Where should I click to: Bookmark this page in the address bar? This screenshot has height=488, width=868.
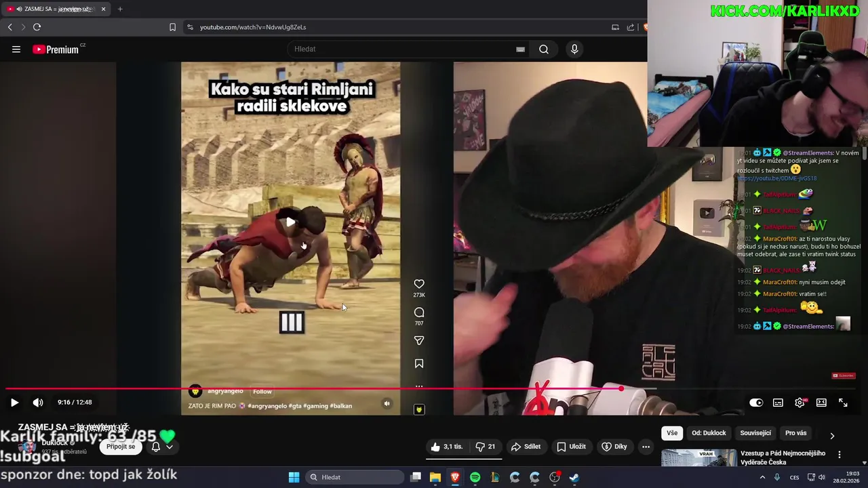[172, 27]
